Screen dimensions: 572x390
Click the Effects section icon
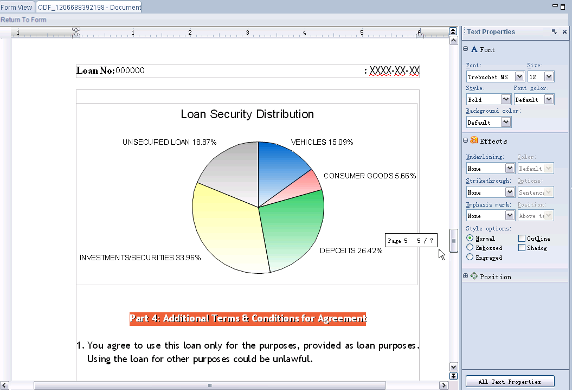(x=474, y=140)
